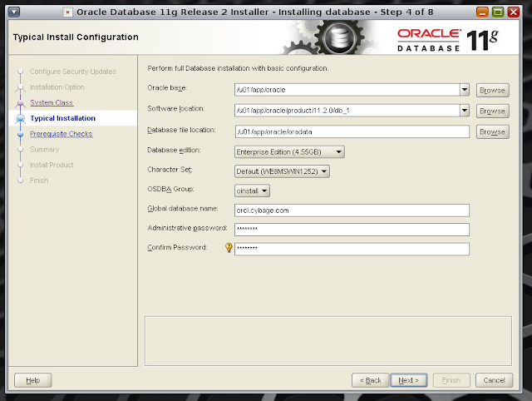
Task: Click the empty message area at bottom
Action: (x=328, y=341)
